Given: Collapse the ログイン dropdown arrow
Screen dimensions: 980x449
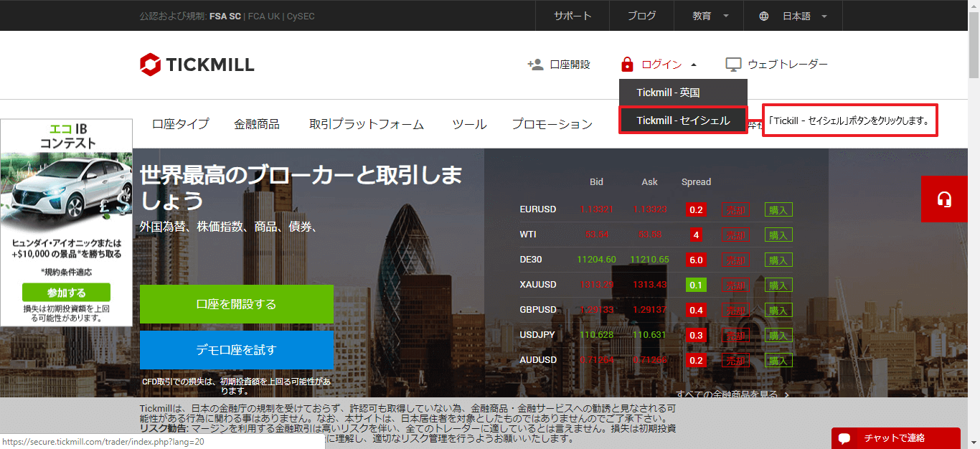Looking at the screenshot, I should point(694,65).
